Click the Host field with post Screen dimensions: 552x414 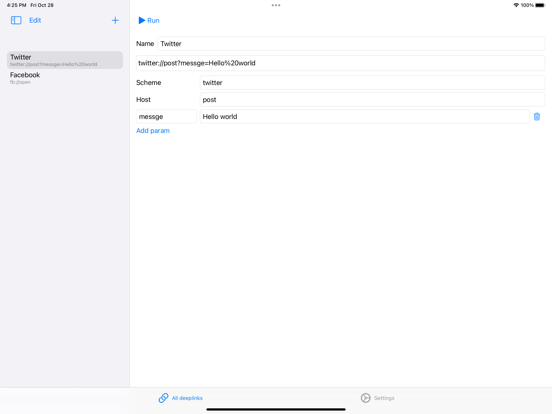[x=372, y=100]
